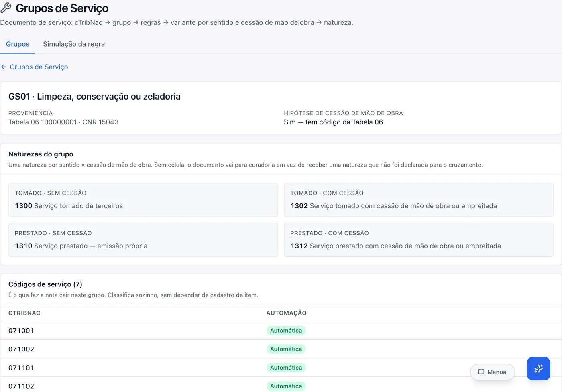562x392 pixels.
Task: Click the CTRIBNAC column header
Action: click(x=24, y=313)
